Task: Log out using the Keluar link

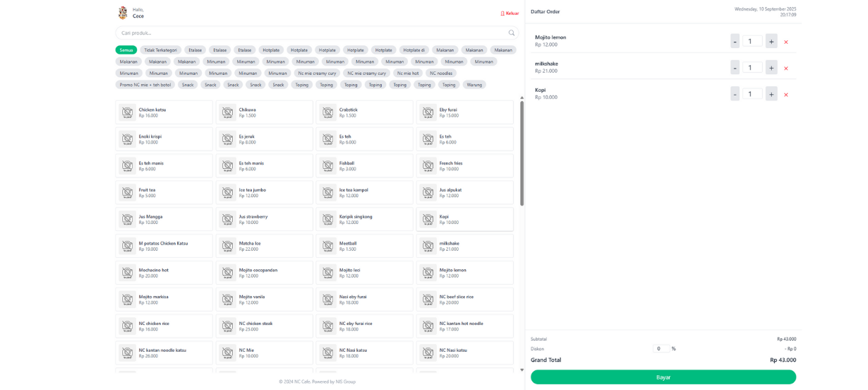Action: 510,13
